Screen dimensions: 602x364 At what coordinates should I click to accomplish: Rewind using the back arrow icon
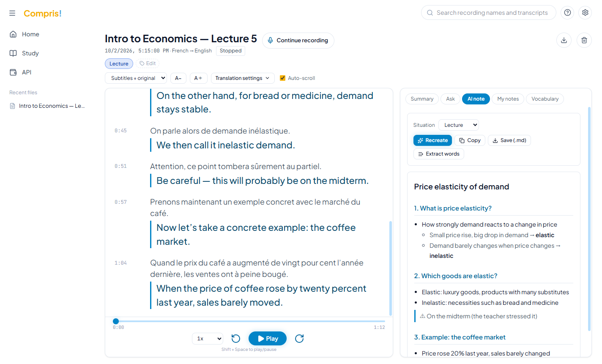coord(236,339)
